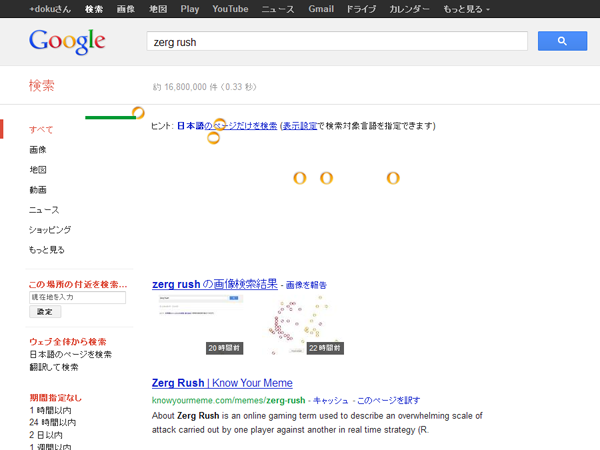This screenshot has height=450, width=600.
Task: Click the Google logo
Action: 67,42
